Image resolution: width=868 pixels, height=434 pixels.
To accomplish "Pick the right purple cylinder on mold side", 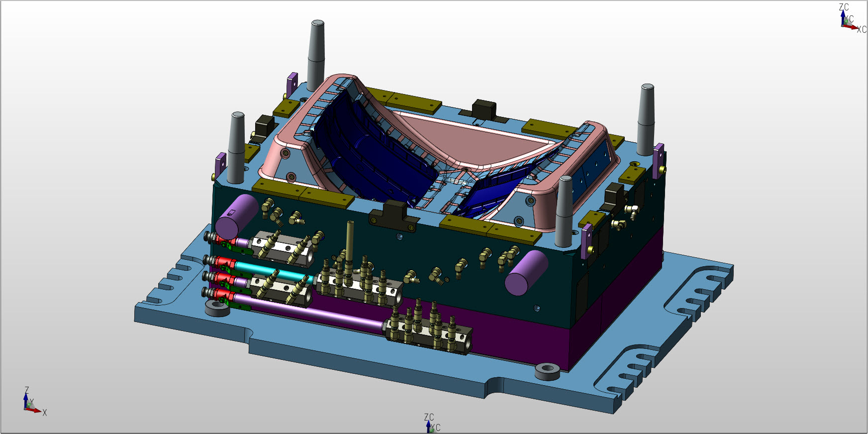I will 525,273.
